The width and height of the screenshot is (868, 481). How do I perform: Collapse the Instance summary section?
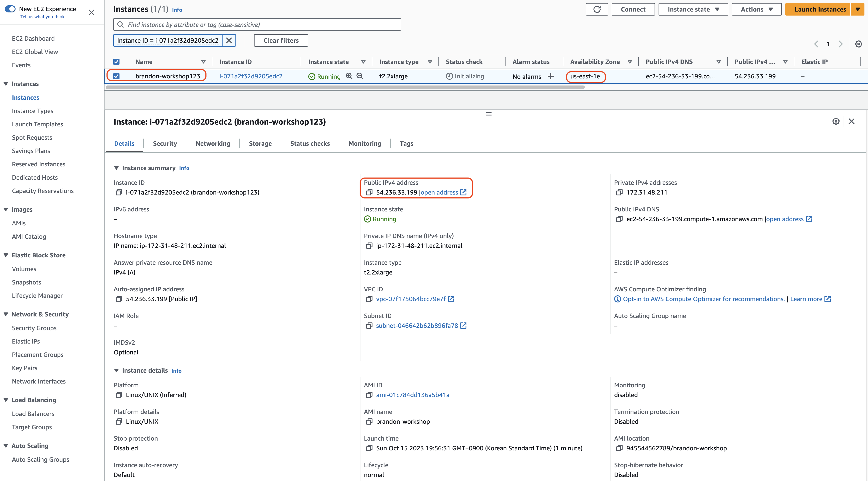pos(116,168)
